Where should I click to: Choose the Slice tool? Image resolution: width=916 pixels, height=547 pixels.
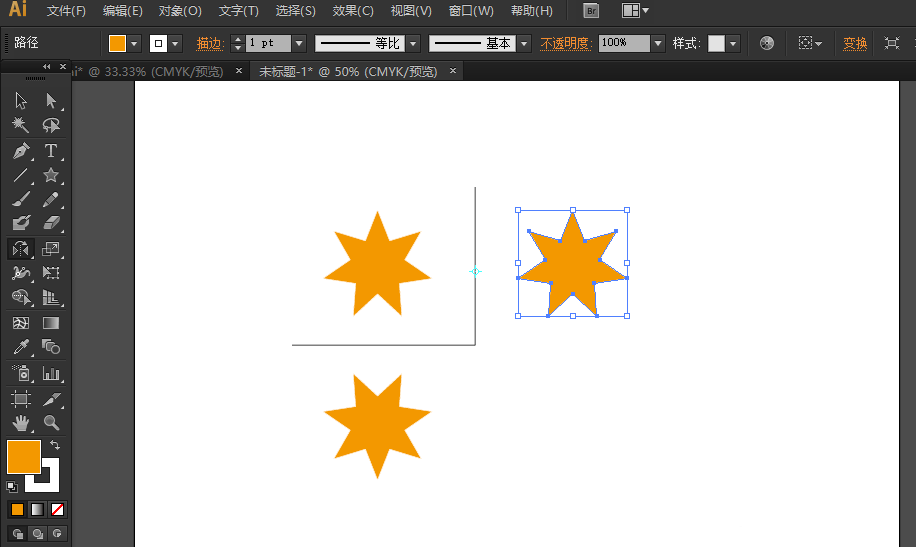51,399
